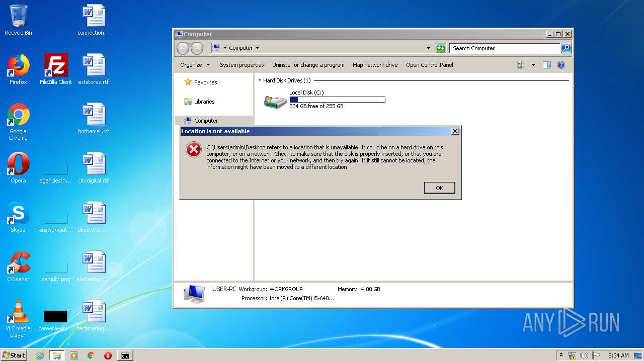Open Explorer help question mark icon

click(x=561, y=65)
